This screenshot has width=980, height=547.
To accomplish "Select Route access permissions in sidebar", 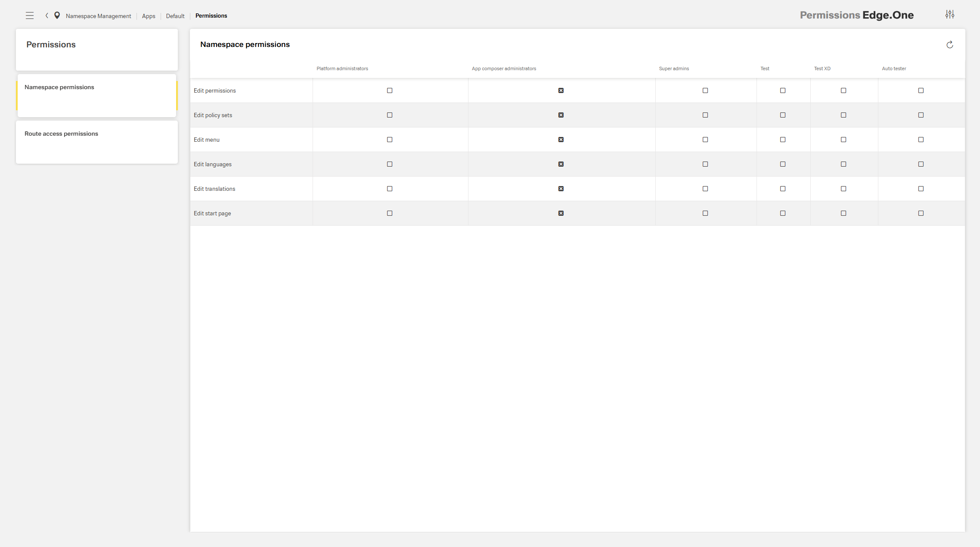I will tap(61, 134).
